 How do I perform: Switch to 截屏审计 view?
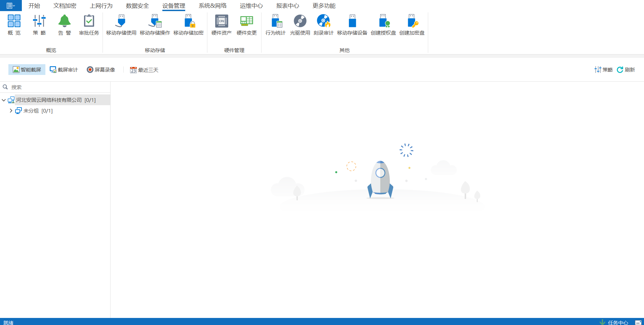pos(64,70)
